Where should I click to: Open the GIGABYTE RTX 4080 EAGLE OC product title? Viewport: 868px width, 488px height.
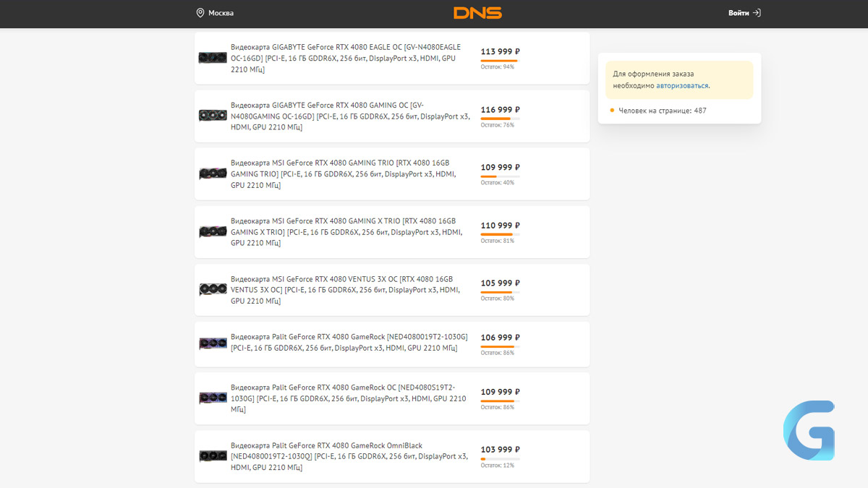(x=346, y=58)
